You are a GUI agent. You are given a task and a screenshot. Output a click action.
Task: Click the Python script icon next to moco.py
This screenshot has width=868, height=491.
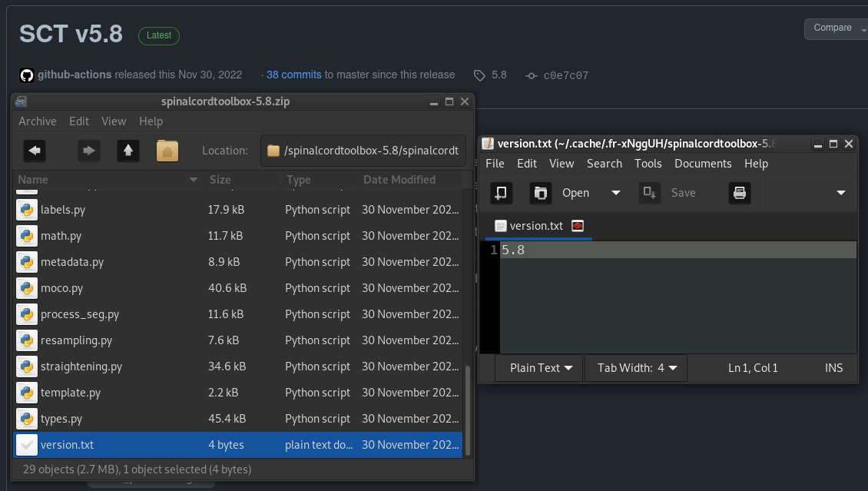coord(27,288)
